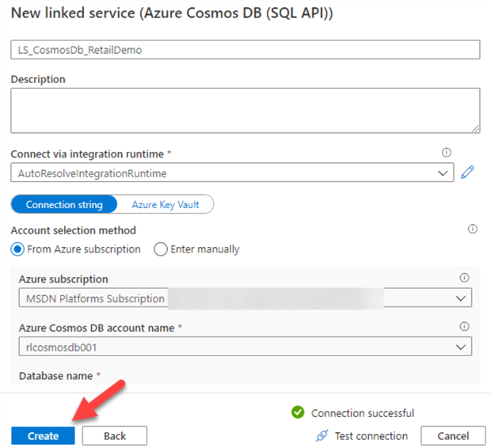
Task: Click the Back button
Action: point(115,436)
